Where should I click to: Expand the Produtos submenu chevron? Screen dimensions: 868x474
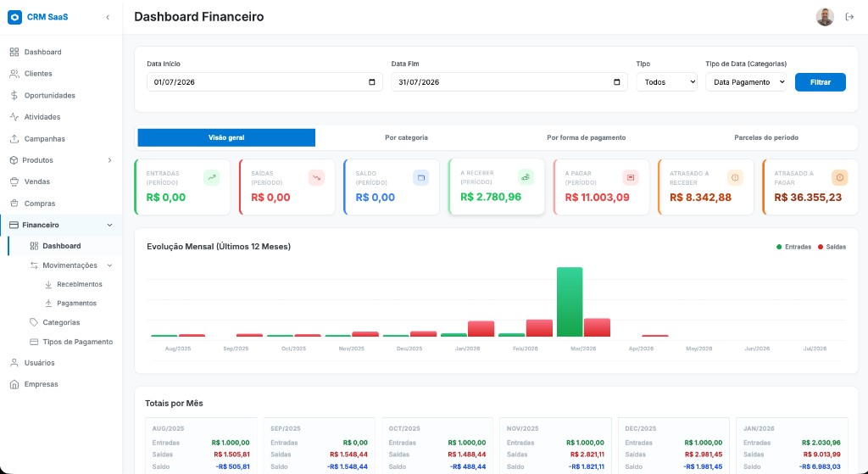[109, 160]
